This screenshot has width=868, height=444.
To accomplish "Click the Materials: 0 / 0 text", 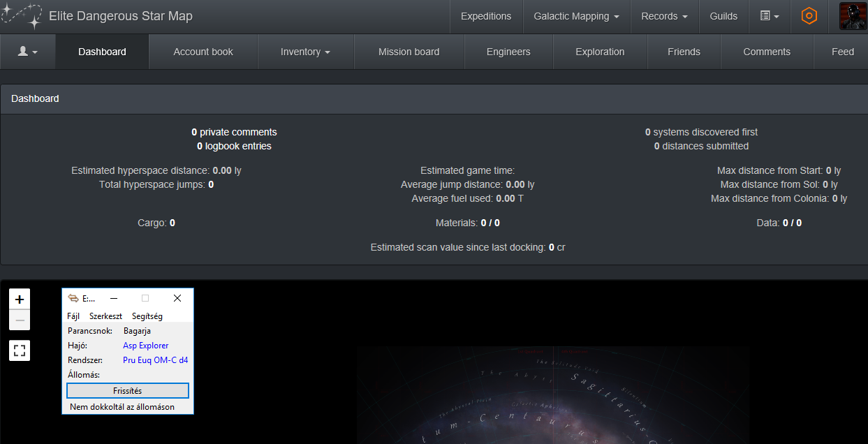I will pyautogui.click(x=467, y=223).
